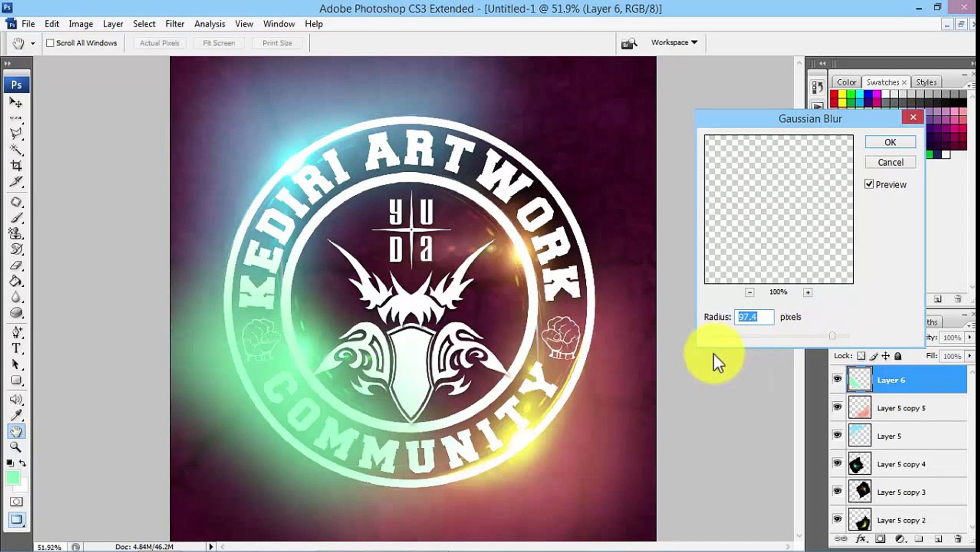Select the Crop tool
Viewport: 980px width, 552px height.
[16, 166]
